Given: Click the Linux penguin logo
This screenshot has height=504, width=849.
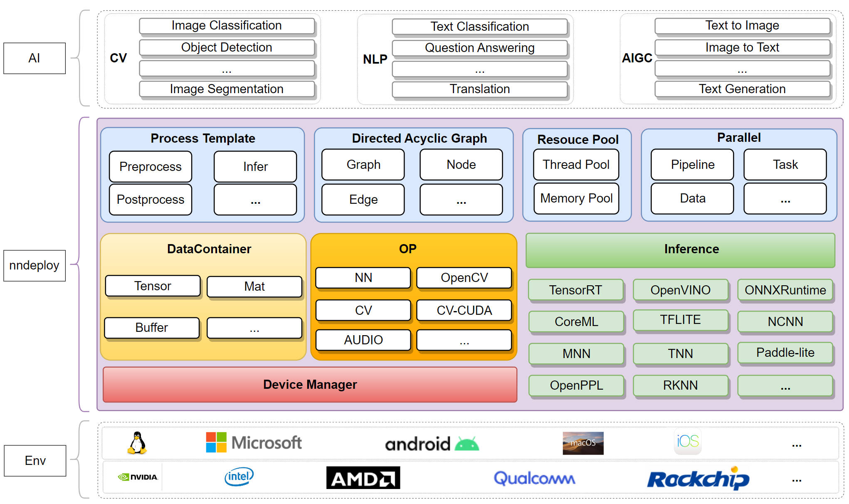Looking at the screenshot, I should 137,443.
